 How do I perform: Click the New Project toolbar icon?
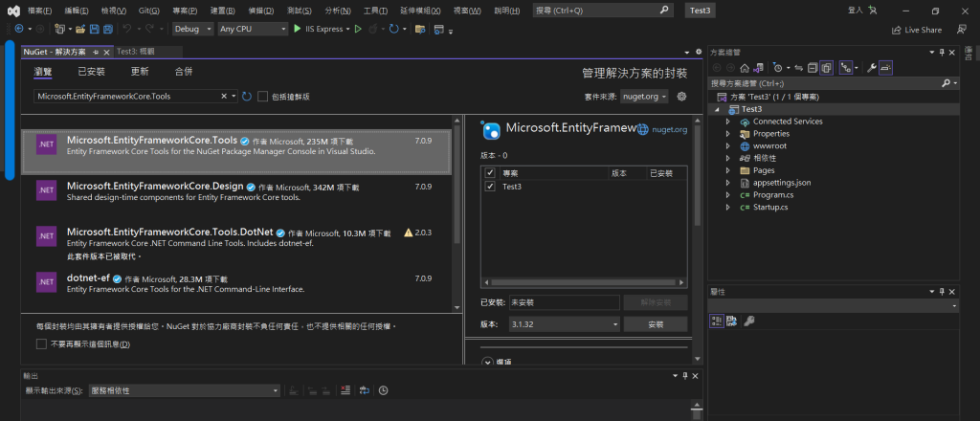pyautogui.click(x=60, y=29)
